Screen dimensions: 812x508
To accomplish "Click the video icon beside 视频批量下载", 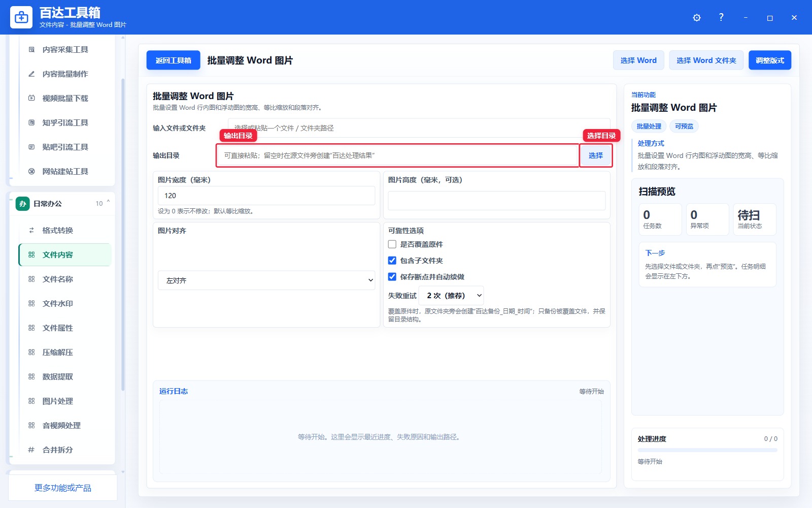I will tap(31, 98).
